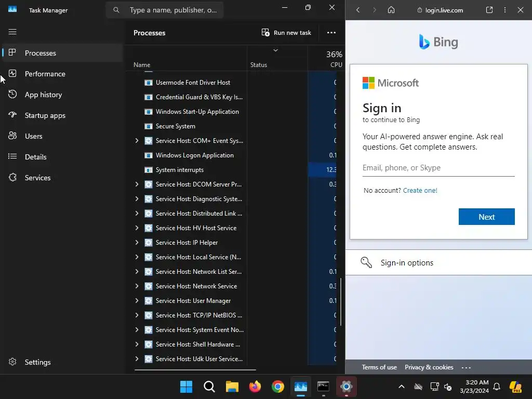Screen dimensions: 532x399
Task: Expand Service Host: Diagnostic System row
Action: (x=137, y=199)
